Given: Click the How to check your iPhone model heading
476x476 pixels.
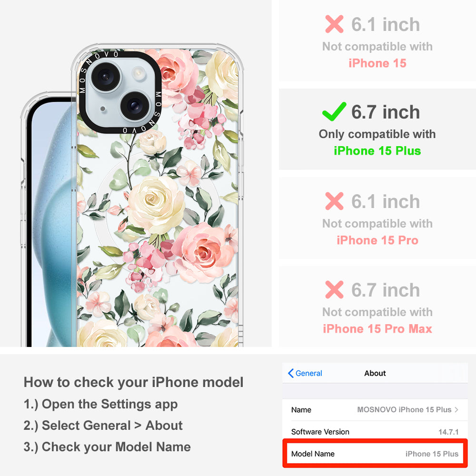Looking at the screenshot, I should click(134, 382).
